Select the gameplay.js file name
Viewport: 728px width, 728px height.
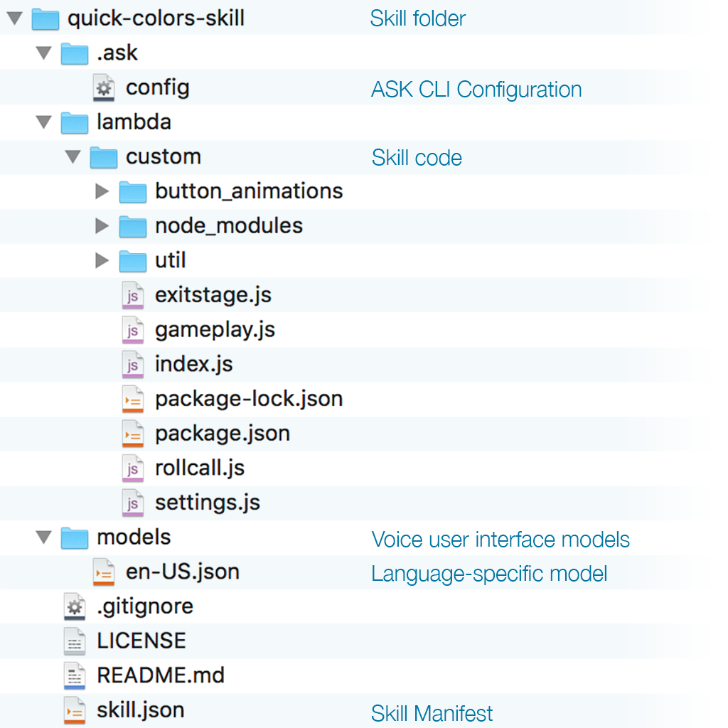pyautogui.click(x=215, y=331)
